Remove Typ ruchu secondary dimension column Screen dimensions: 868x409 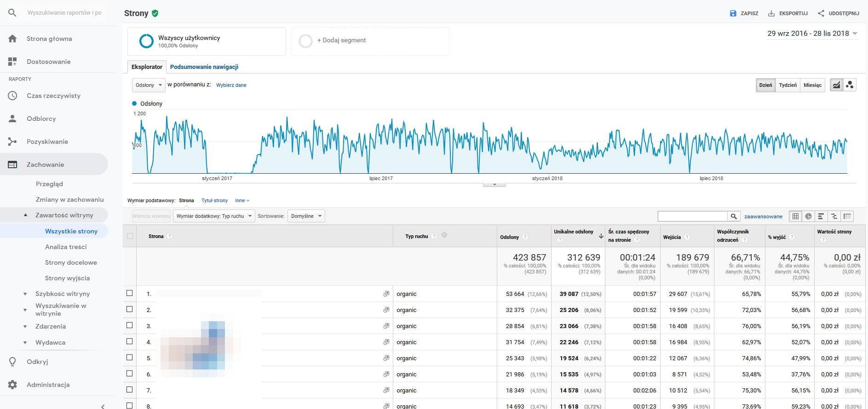(x=444, y=235)
